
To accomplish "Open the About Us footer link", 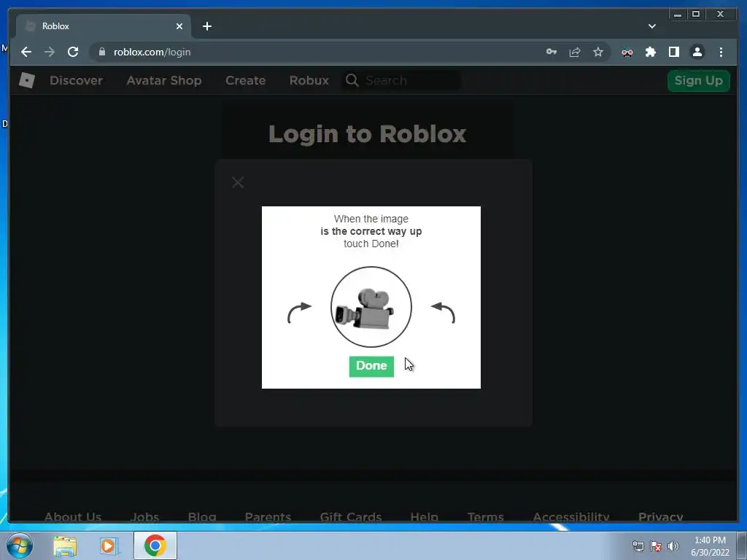I will pos(73,517).
